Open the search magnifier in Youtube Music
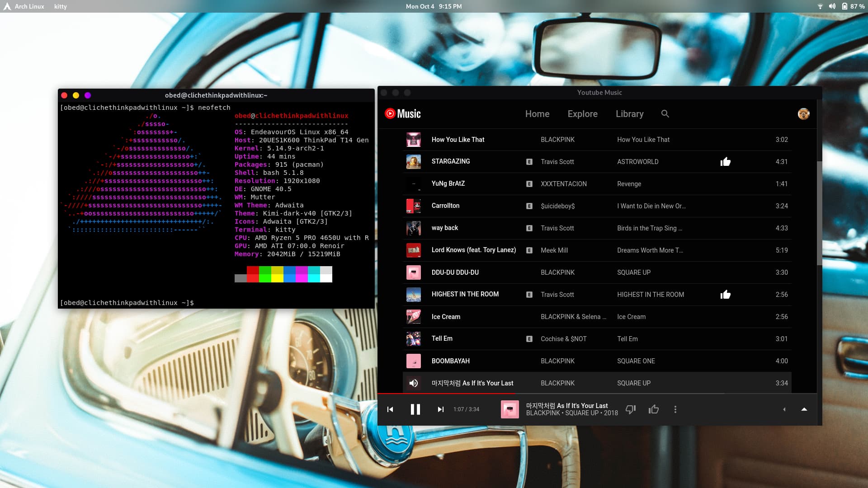The height and width of the screenshot is (488, 868). pos(665,114)
